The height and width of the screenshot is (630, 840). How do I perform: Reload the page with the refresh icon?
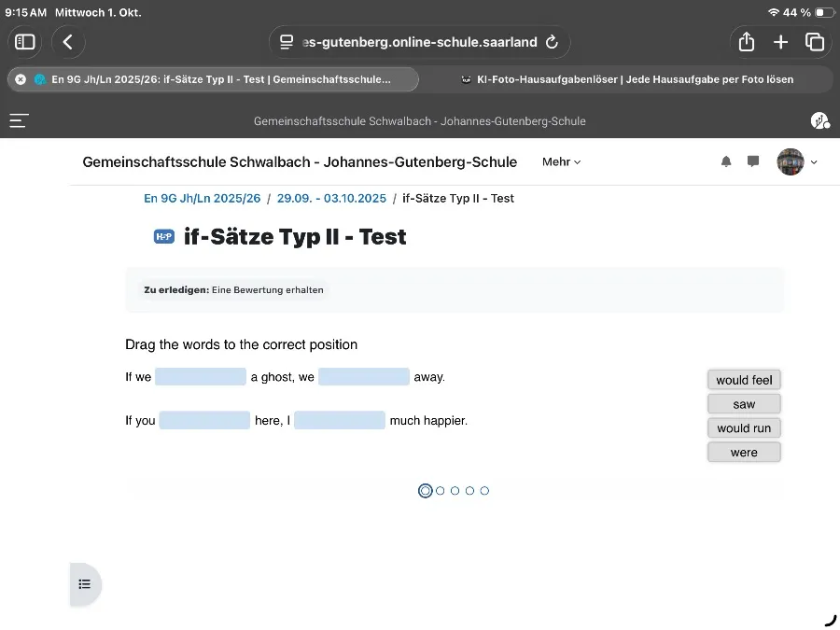pos(552,42)
